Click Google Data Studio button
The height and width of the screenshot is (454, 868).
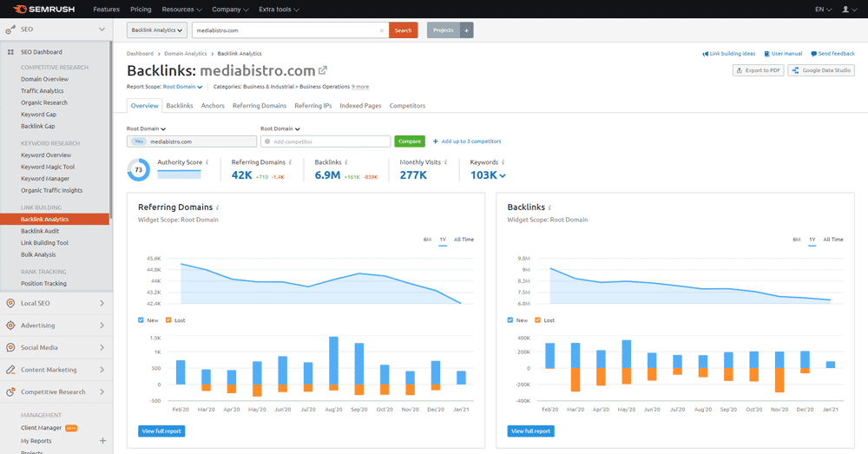[x=821, y=70]
